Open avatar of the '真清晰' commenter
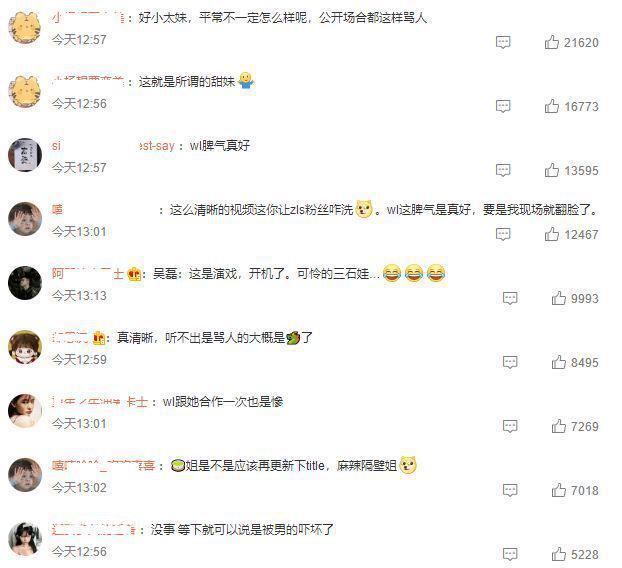The width and height of the screenshot is (622, 568). [x=25, y=347]
